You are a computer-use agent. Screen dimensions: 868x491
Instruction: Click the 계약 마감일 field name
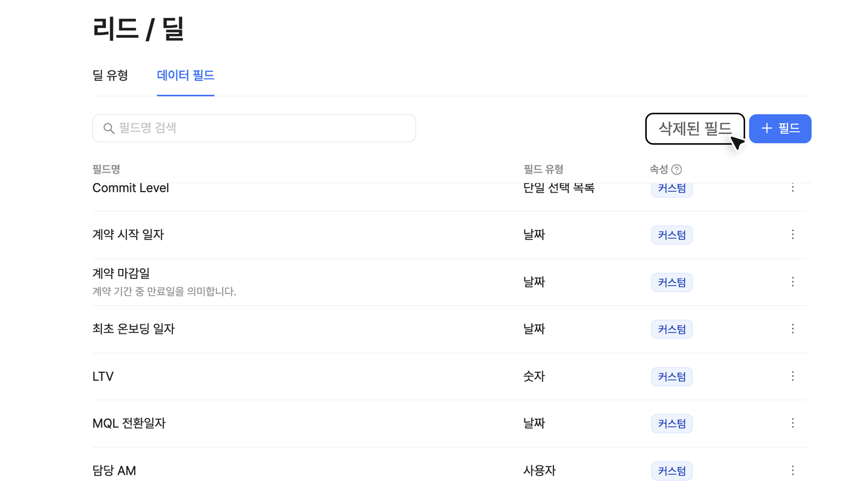pyautogui.click(x=121, y=273)
